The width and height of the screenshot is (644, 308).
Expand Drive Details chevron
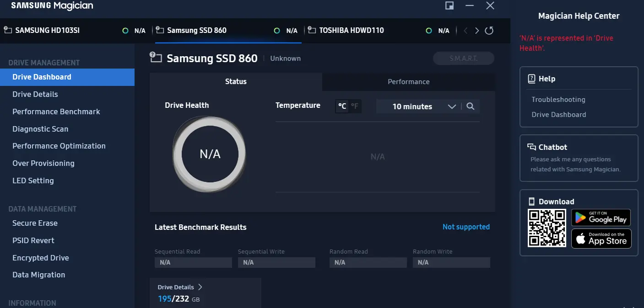coord(200,287)
